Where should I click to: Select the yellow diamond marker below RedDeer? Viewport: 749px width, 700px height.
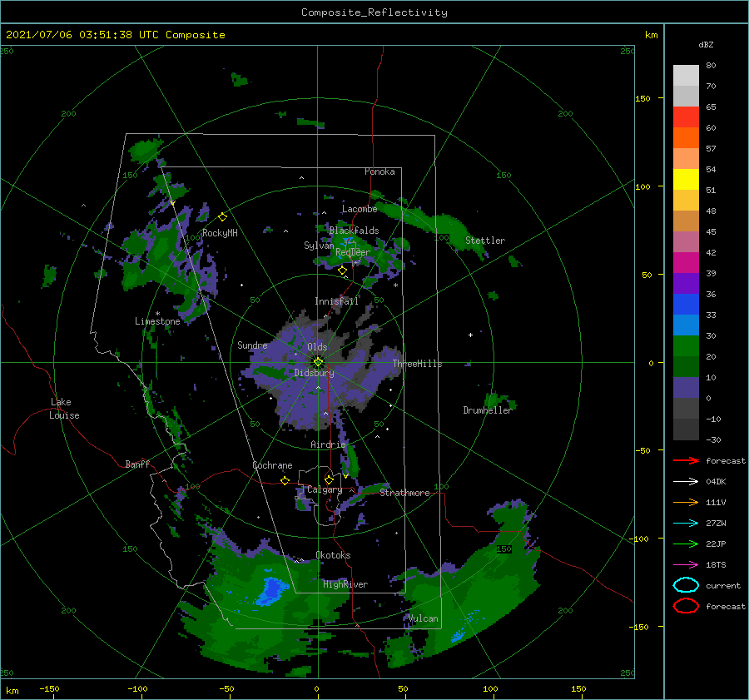pyautogui.click(x=342, y=271)
